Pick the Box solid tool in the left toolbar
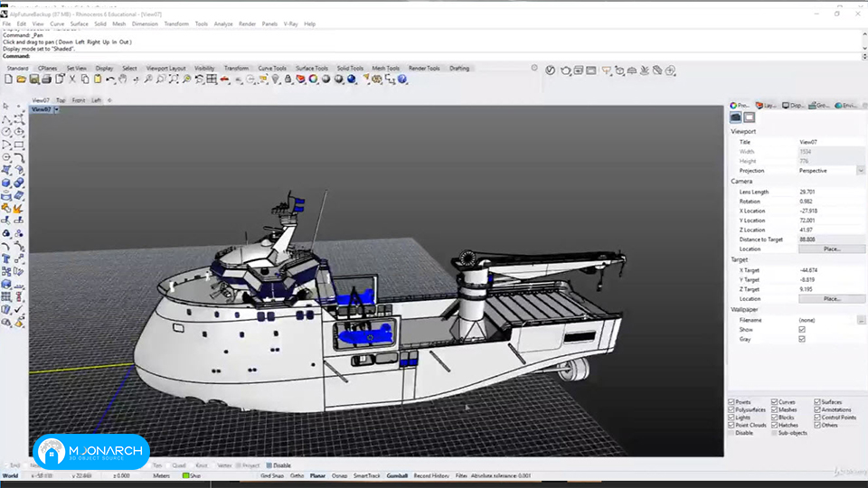868x488 pixels. pos(6,183)
